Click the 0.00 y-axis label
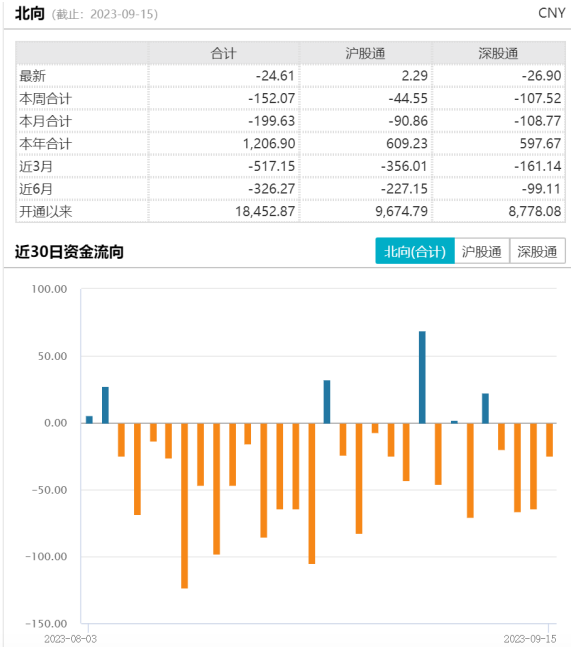571x647 pixels. [56, 423]
